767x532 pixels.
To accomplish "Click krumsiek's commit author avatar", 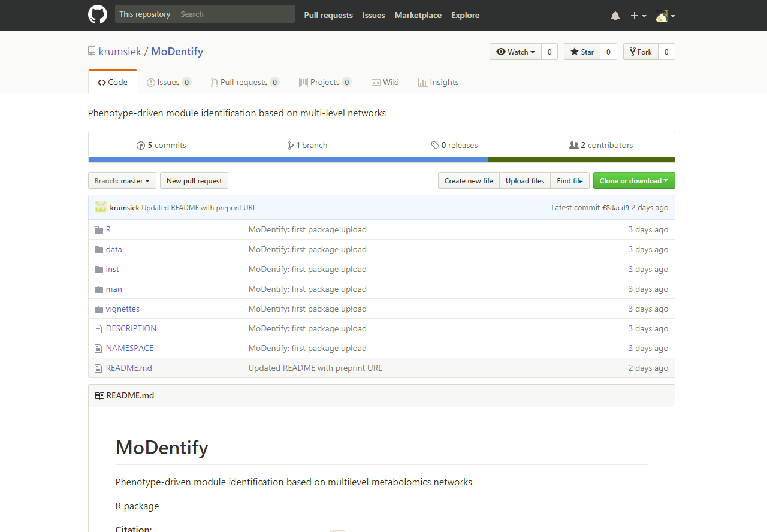I will coord(101,207).
